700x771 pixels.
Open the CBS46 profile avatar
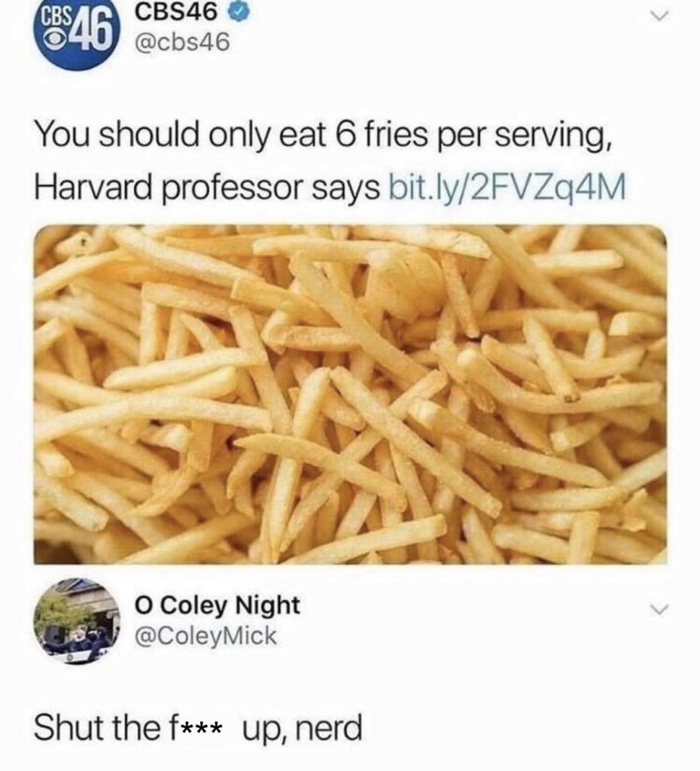coord(78,36)
